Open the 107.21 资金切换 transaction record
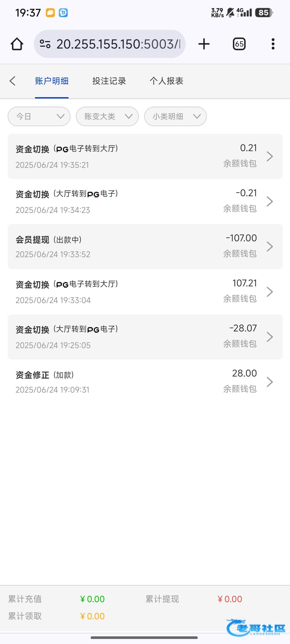This screenshot has height=644, width=290. click(x=134, y=292)
